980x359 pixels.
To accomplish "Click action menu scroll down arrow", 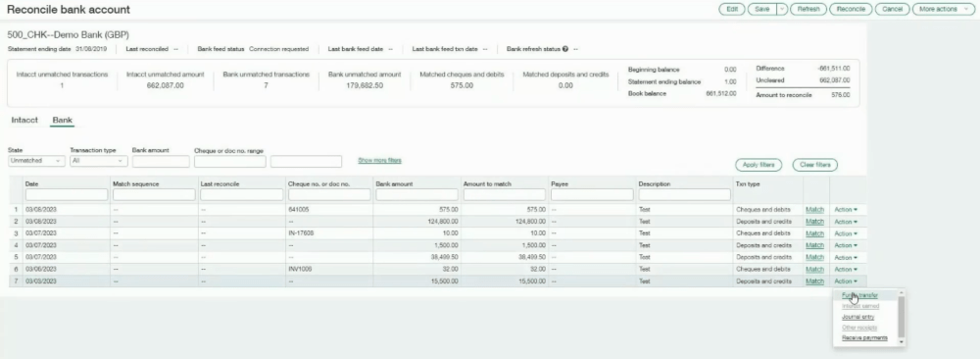I will 902,342.
